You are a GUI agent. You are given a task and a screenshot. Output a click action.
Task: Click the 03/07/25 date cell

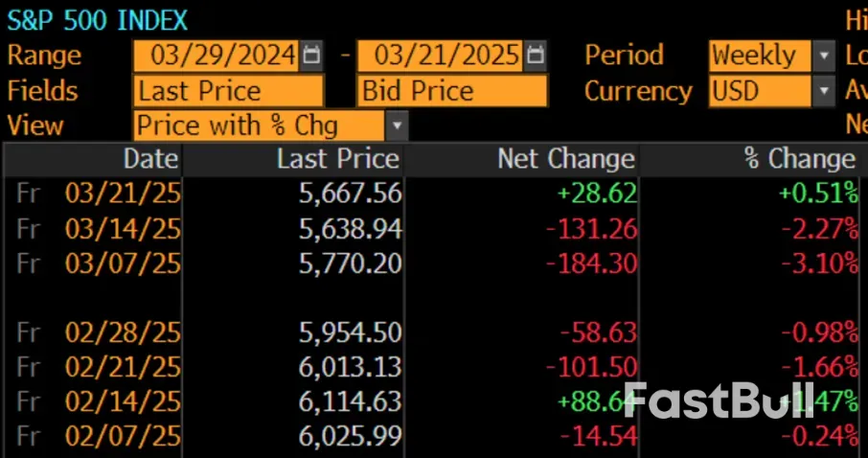[122, 263]
